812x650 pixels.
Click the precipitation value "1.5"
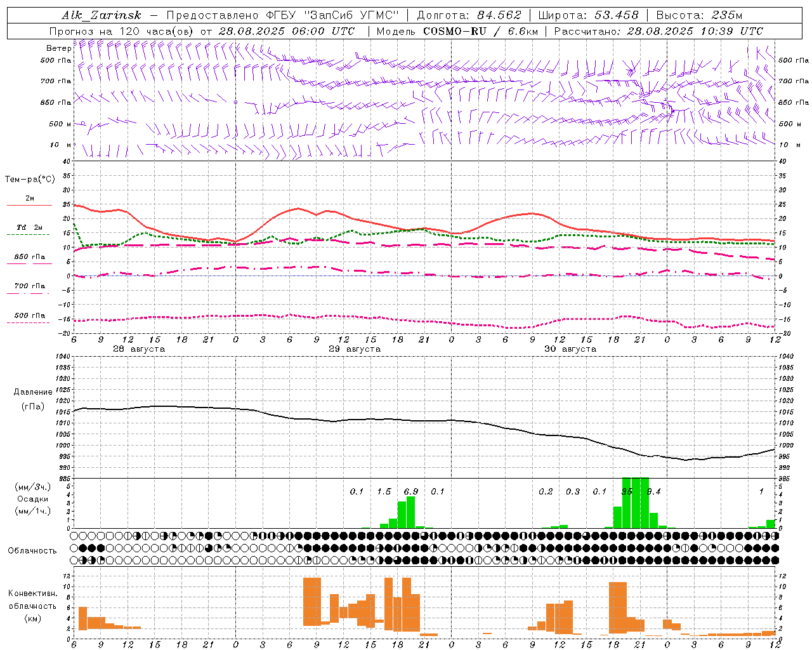384,491
